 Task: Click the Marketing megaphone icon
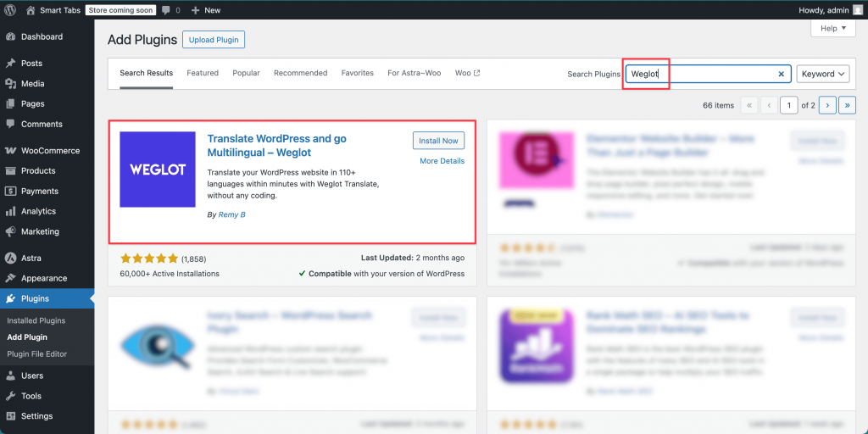pyautogui.click(x=10, y=231)
